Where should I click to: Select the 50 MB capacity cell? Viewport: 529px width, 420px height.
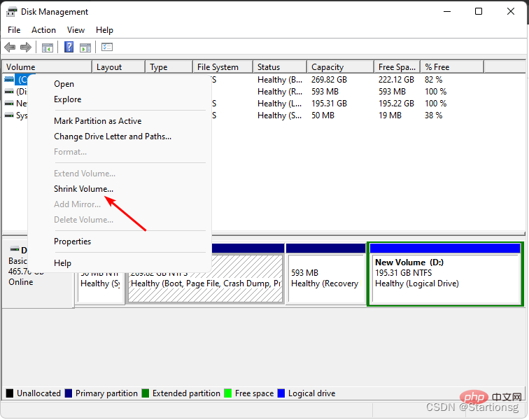point(323,115)
